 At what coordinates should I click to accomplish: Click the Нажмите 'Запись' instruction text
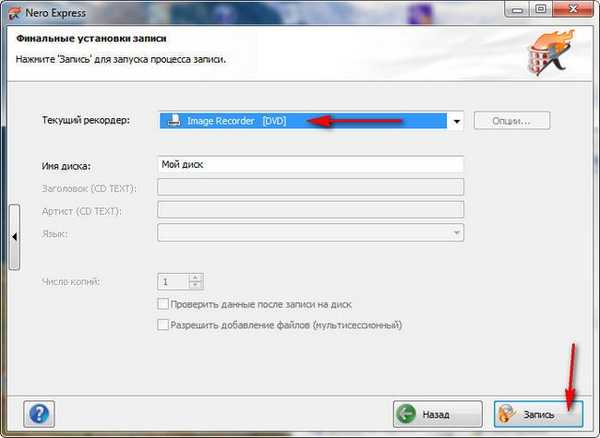point(121,60)
